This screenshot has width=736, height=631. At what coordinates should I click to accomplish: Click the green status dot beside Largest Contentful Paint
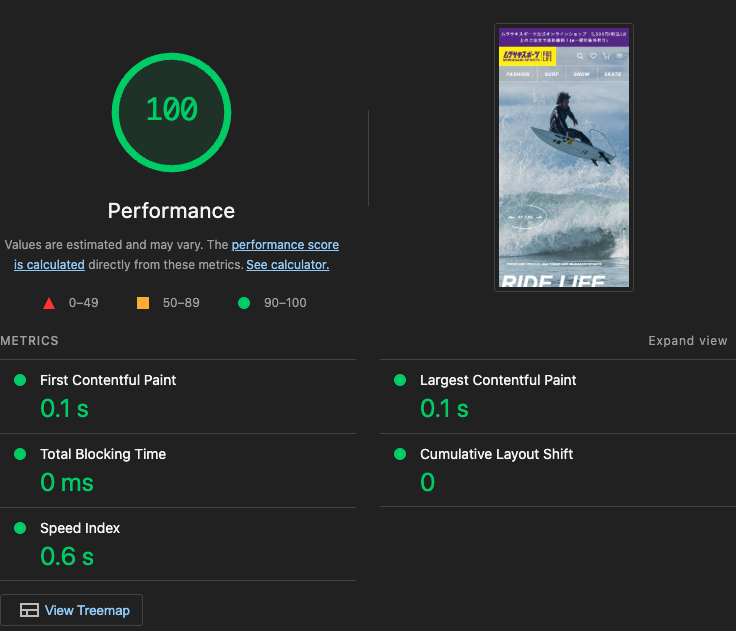click(400, 380)
